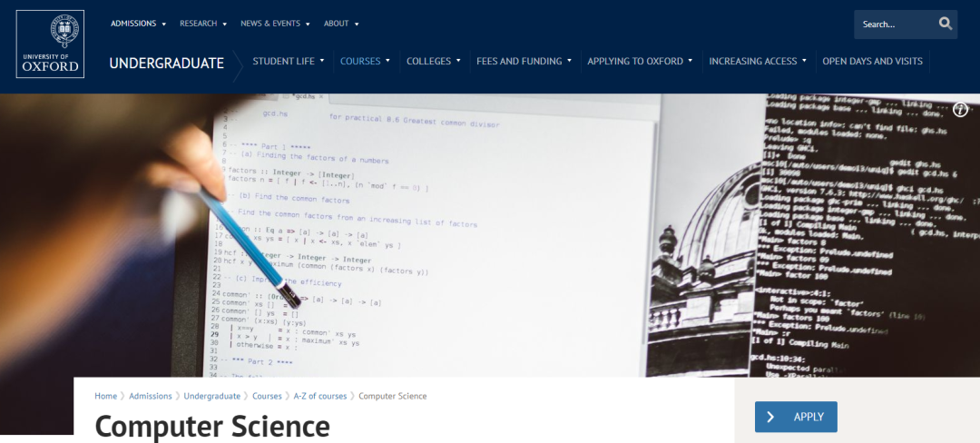Open the Applying to Oxford menu
Viewport: 980px width, 443px height.
(640, 62)
